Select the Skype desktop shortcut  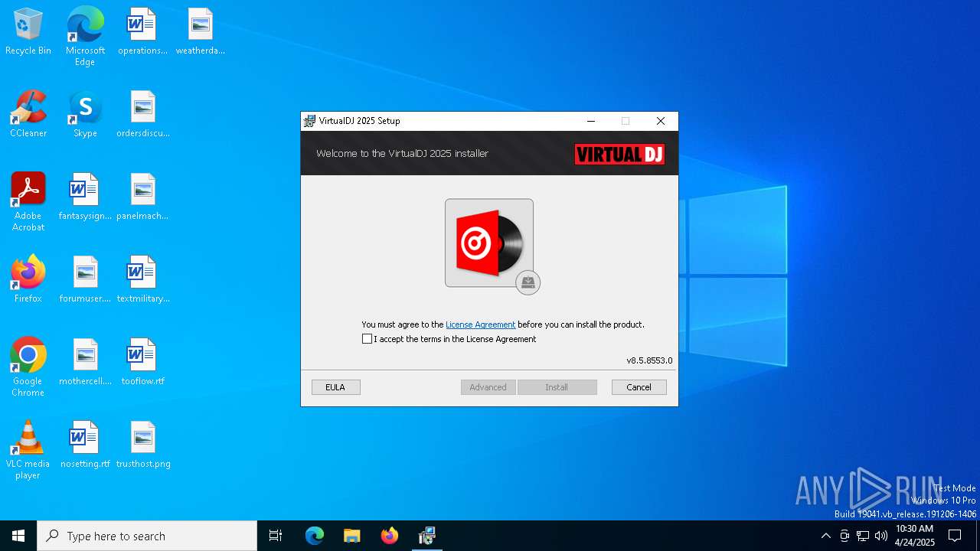pos(85,115)
